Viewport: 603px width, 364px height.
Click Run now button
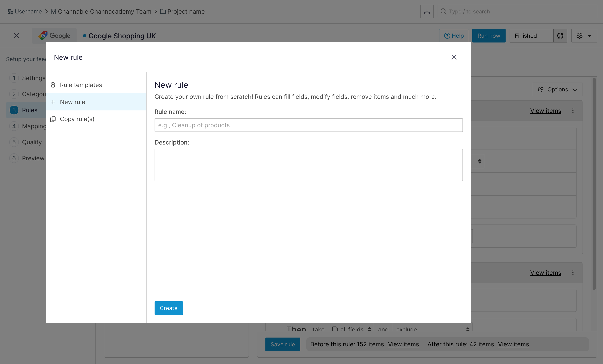pyautogui.click(x=489, y=36)
